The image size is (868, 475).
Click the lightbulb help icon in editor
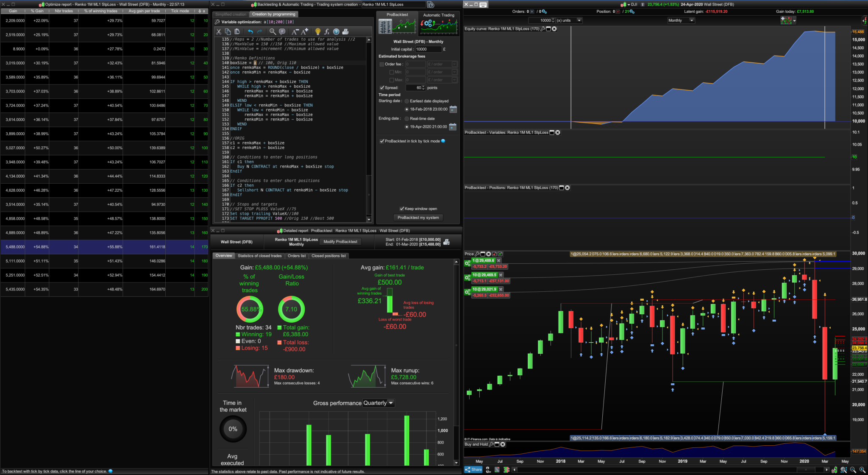click(x=317, y=31)
